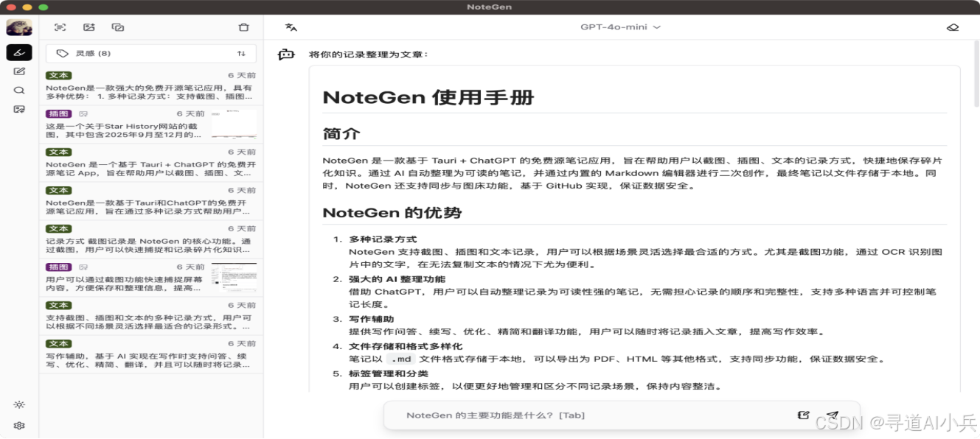Open search from the left sidebar
Viewport: 980px width, 439px height.
[x=20, y=90]
